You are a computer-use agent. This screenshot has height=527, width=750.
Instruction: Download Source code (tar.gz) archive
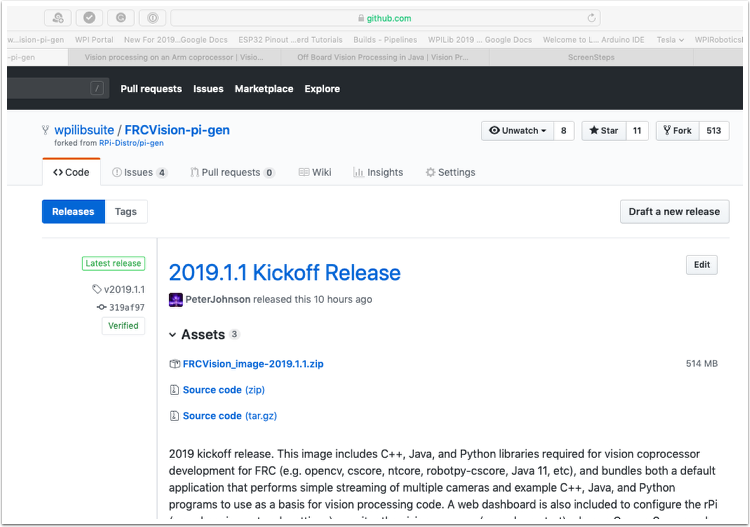[x=227, y=416]
